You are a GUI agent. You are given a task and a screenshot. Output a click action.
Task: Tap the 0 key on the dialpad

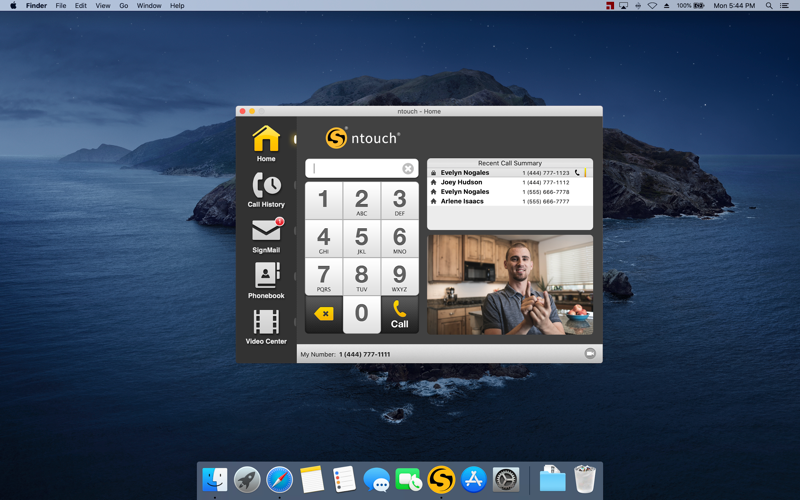pyautogui.click(x=361, y=314)
